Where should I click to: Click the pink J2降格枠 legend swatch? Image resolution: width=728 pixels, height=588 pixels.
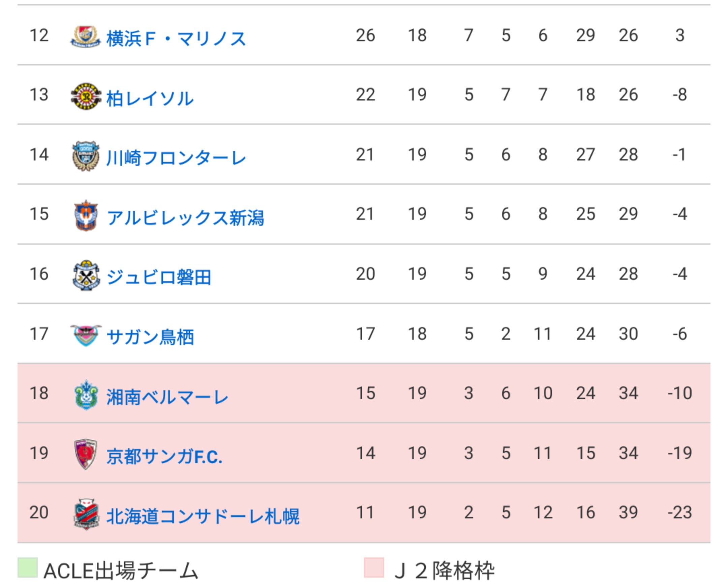374,567
